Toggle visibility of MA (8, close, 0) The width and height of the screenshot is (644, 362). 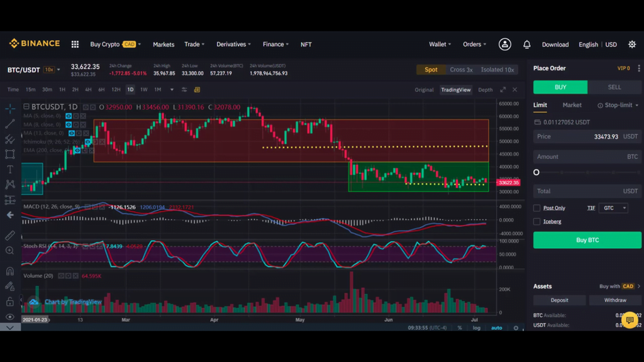coord(69,124)
